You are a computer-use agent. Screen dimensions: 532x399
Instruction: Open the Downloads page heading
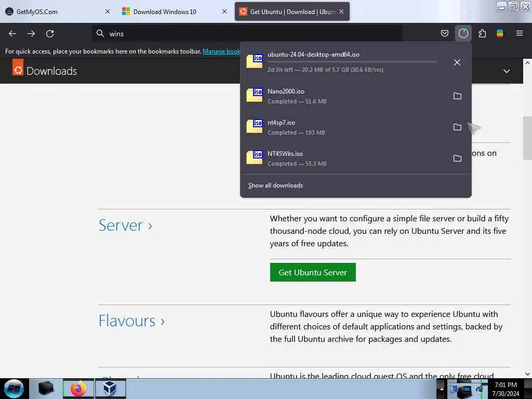coord(51,71)
